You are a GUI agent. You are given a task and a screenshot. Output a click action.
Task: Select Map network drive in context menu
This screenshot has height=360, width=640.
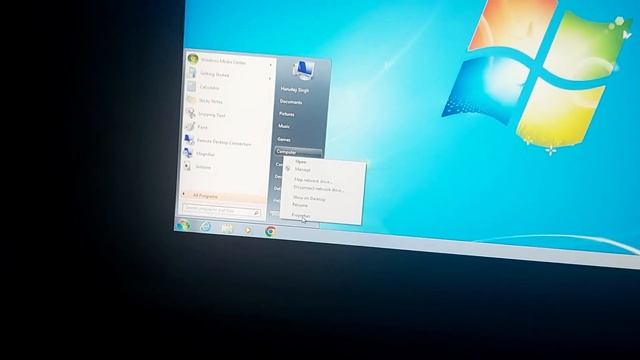coord(313,180)
